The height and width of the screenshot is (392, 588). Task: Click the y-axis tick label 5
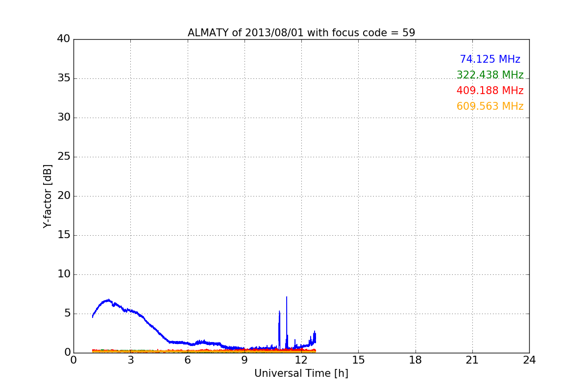tap(67, 314)
